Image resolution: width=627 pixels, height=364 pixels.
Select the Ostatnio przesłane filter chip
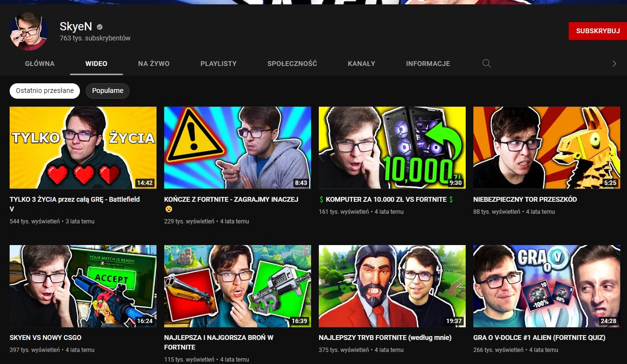tap(45, 91)
